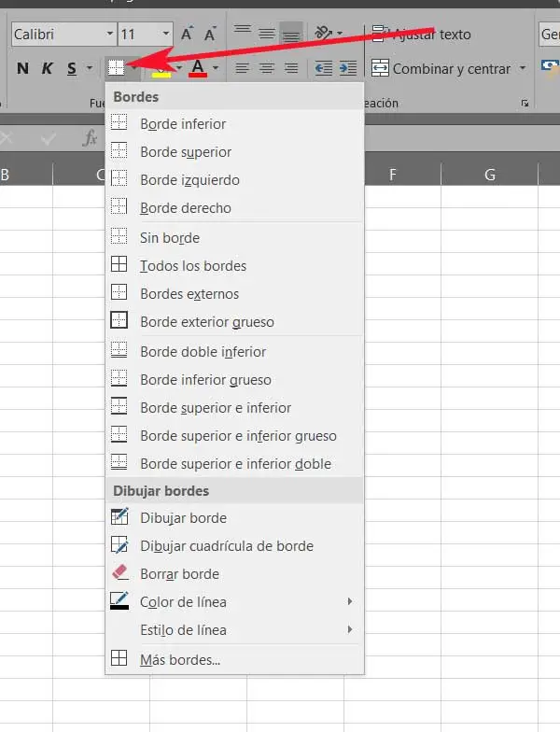Open Más bordes... dialog
The width and height of the screenshot is (560, 732).
(x=180, y=660)
